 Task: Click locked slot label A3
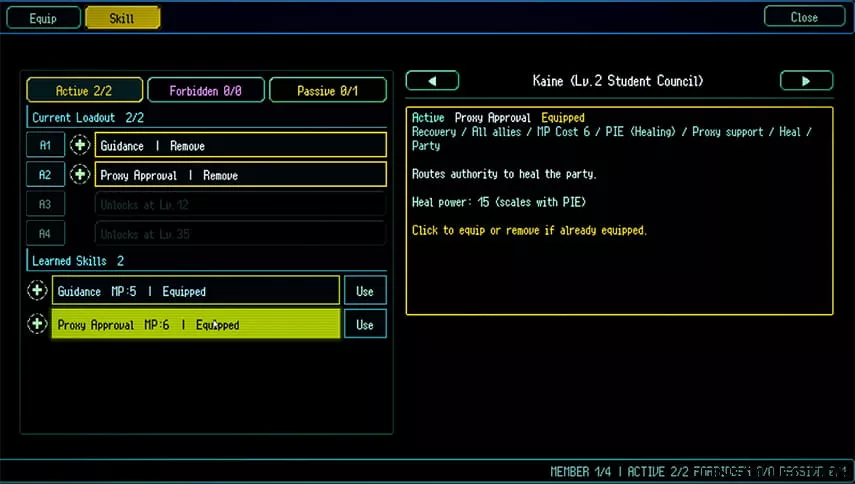(x=45, y=204)
